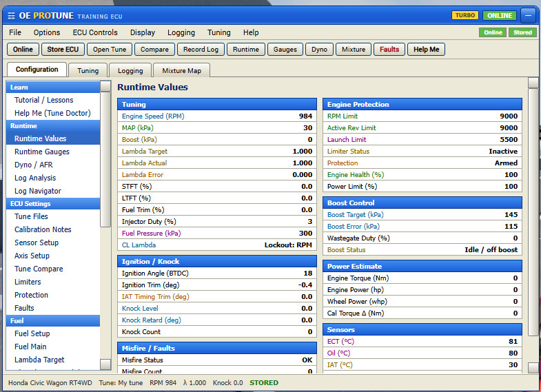Click the Knock Retard (deg) label
The image size is (541, 392).
[x=152, y=320]
